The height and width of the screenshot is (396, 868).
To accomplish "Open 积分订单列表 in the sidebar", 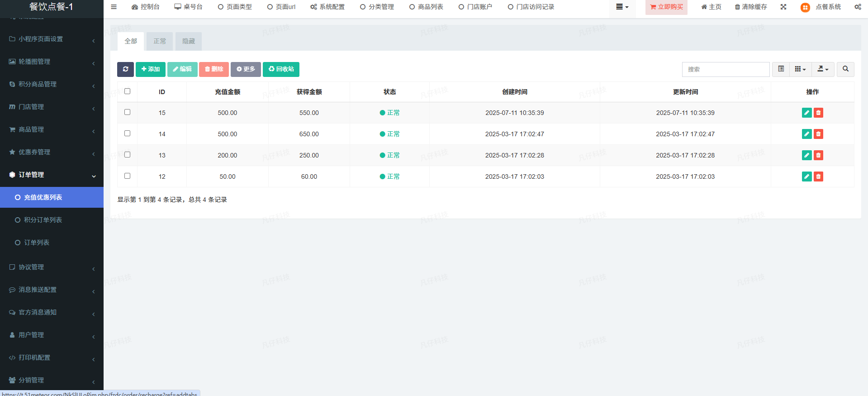I will click(x=43, y=220).
